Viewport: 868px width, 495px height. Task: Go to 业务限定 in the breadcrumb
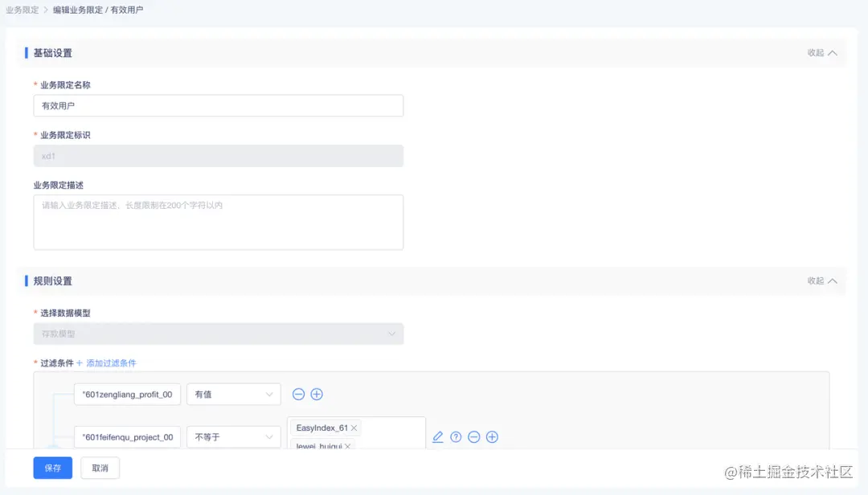click(x=23, y=10)
